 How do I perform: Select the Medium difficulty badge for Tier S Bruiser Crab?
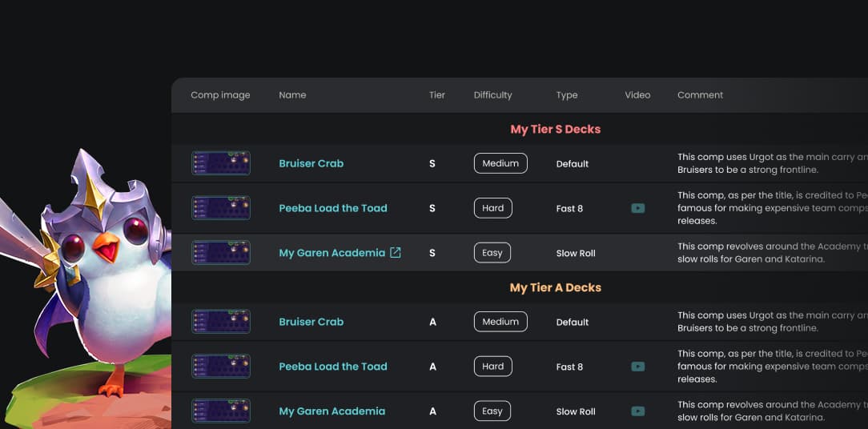click(500, 163)
